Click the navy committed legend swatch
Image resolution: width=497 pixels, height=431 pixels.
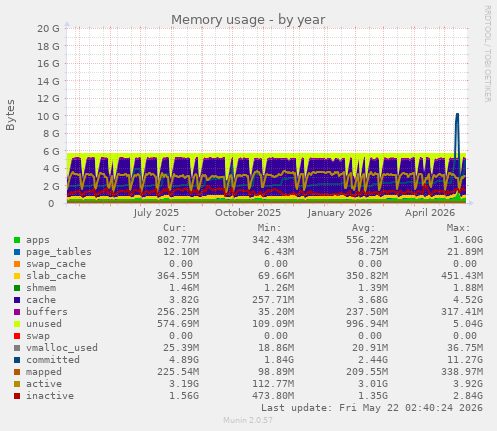17,360
